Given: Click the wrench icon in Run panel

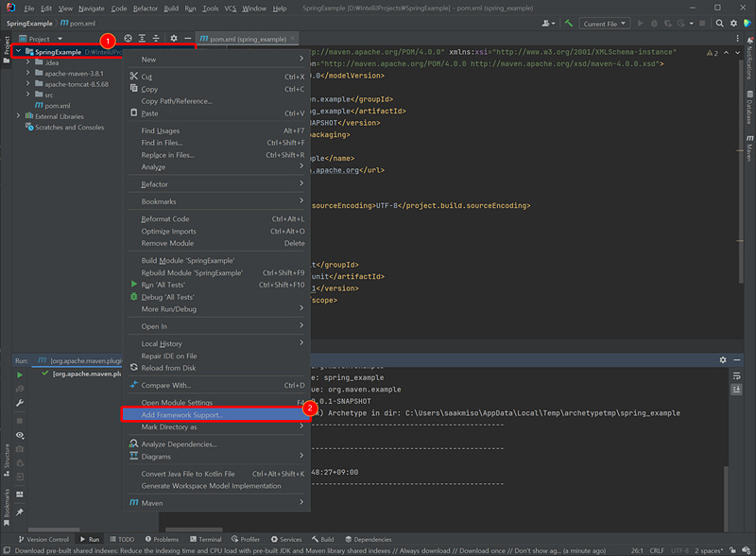Looking at the screenshot, I should coord(20,403).
